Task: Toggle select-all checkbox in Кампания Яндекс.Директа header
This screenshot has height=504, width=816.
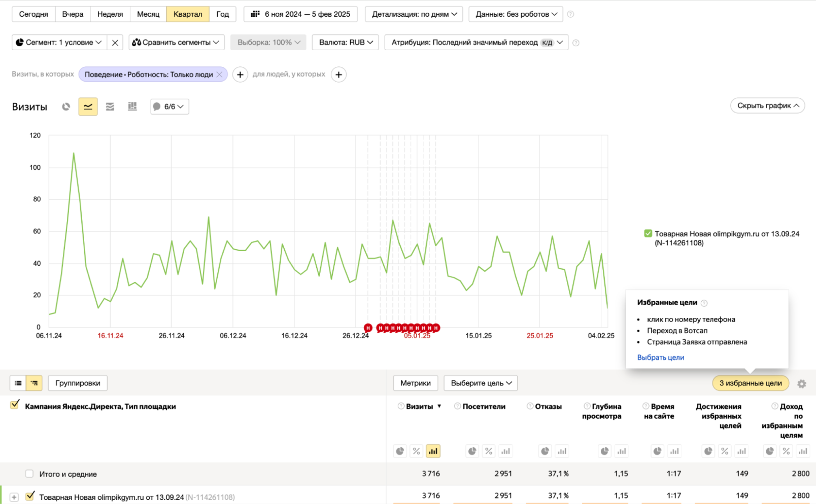Action: coord(15,405)
